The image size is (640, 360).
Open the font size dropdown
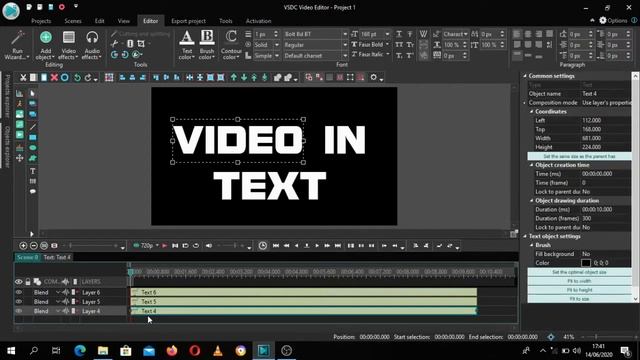[387, 34]
